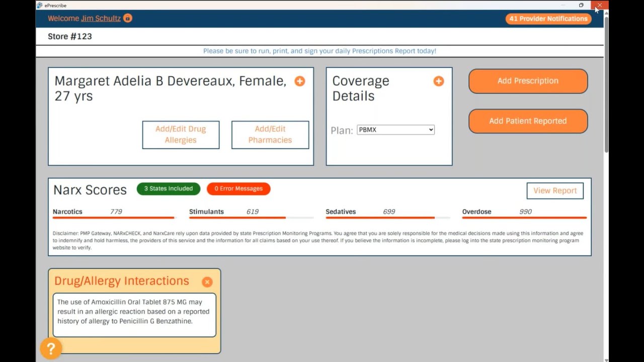The image size is (644, 362).
Task: Click the Add Prescription button
Action: (528, 81)
